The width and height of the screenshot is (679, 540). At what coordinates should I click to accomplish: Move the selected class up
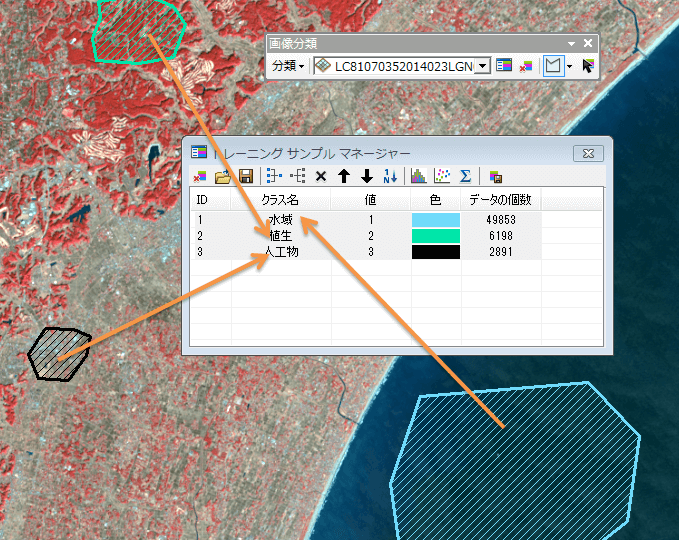[344, 176]
